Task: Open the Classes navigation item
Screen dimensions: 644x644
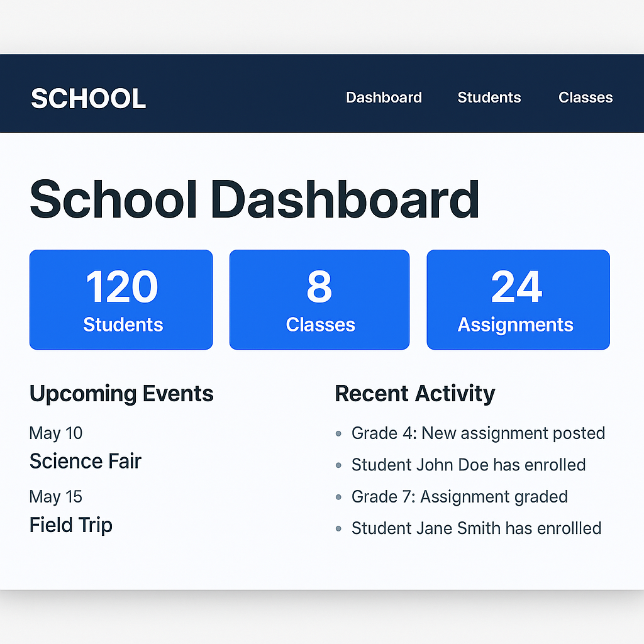Action: point(585,97)
